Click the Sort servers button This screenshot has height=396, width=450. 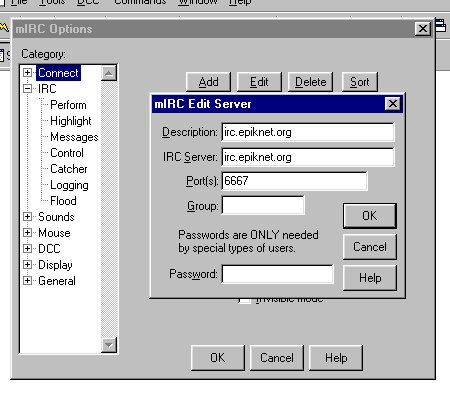(360, 82)
